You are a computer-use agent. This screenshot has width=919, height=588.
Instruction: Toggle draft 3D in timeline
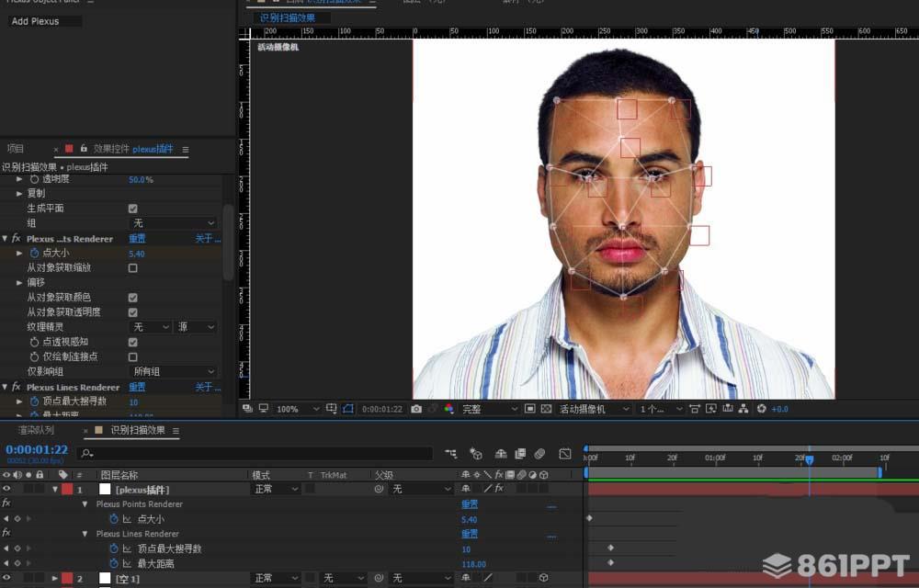click(x=476, y=453)
